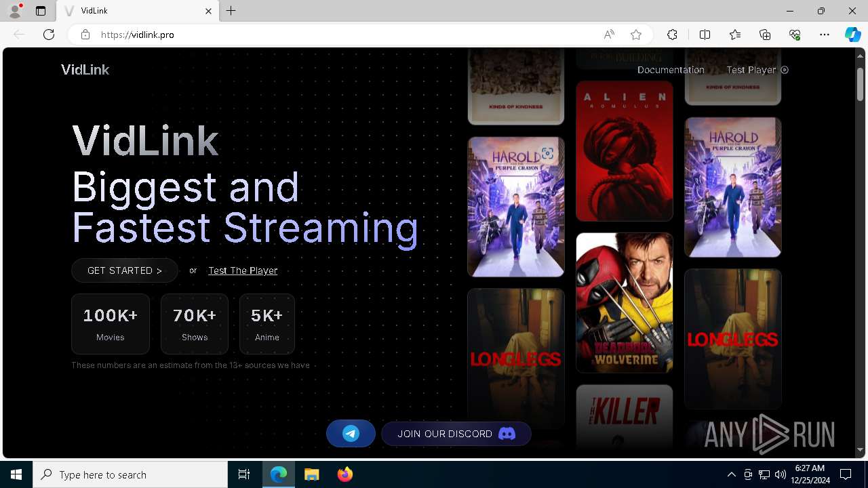Open the network status icon
This screenshot has height=488, width=868.
click(x=764, y=474)
